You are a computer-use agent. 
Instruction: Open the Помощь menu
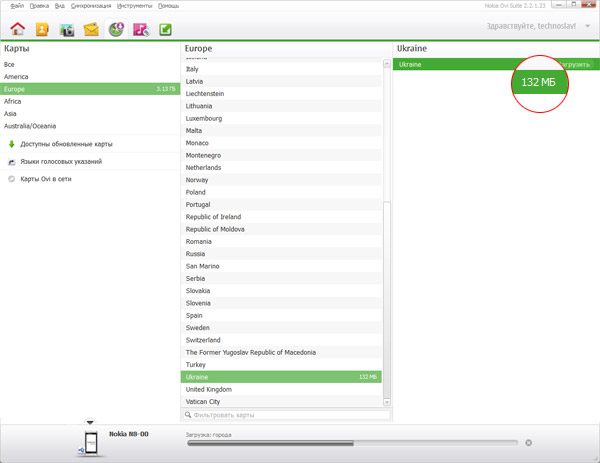pyautogui.click(x=169, y=6)
